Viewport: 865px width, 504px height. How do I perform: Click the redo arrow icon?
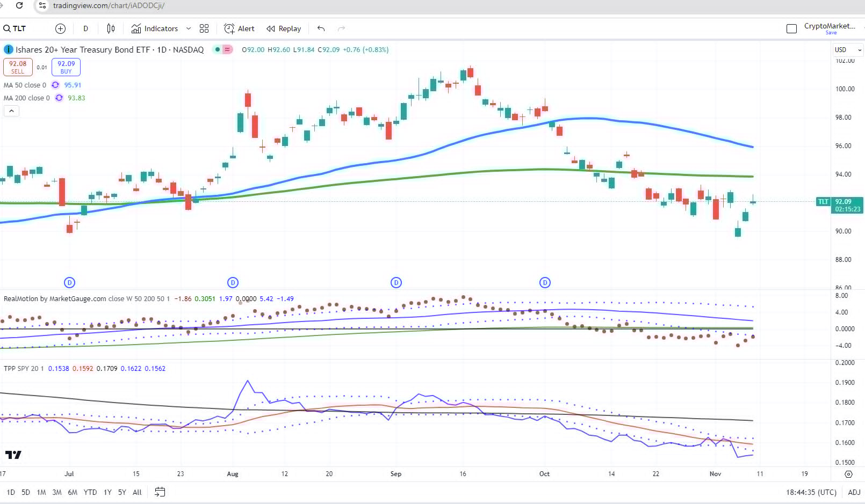pos(341,28)
